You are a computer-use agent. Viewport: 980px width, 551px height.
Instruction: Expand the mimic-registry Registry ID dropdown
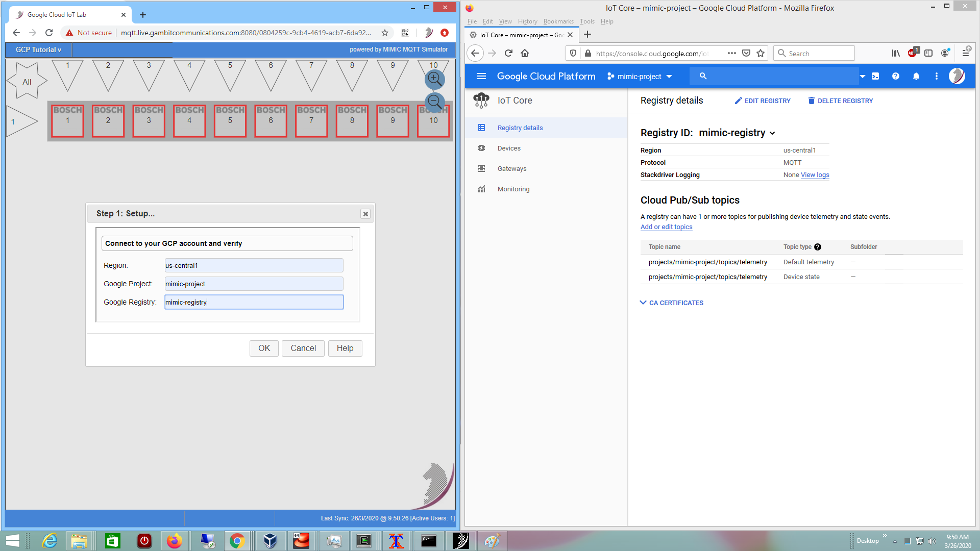click(x=772, y=133)
